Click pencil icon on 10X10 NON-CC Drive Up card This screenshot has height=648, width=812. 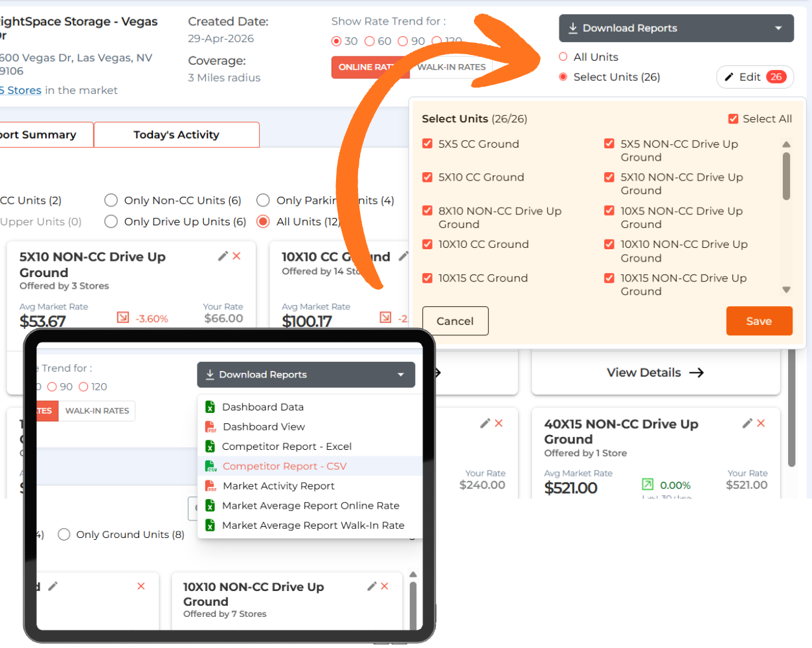point(372,587)
